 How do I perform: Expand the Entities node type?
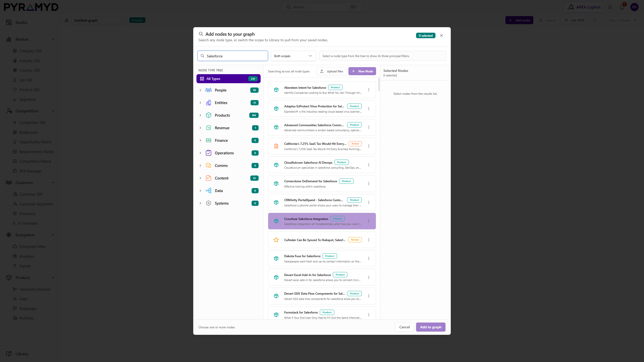pos(200,103)
